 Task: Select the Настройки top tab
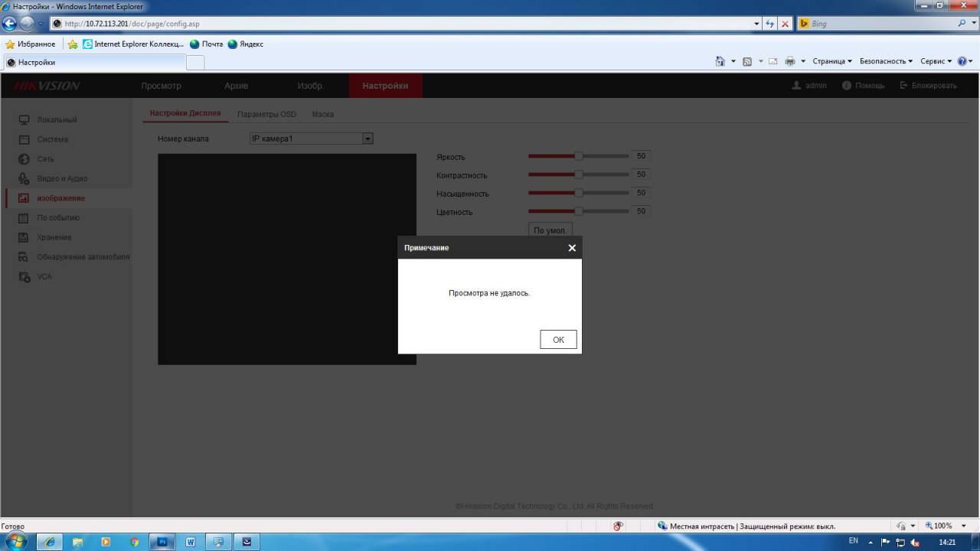(385, 86)
